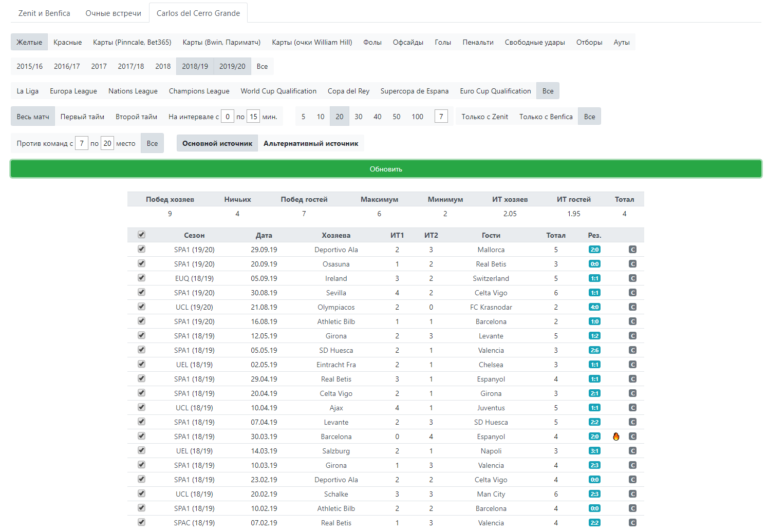Open the 1:2 result badge for Girona vs Levante
This screenshot has height=532, width=767.
pos(594,336)
